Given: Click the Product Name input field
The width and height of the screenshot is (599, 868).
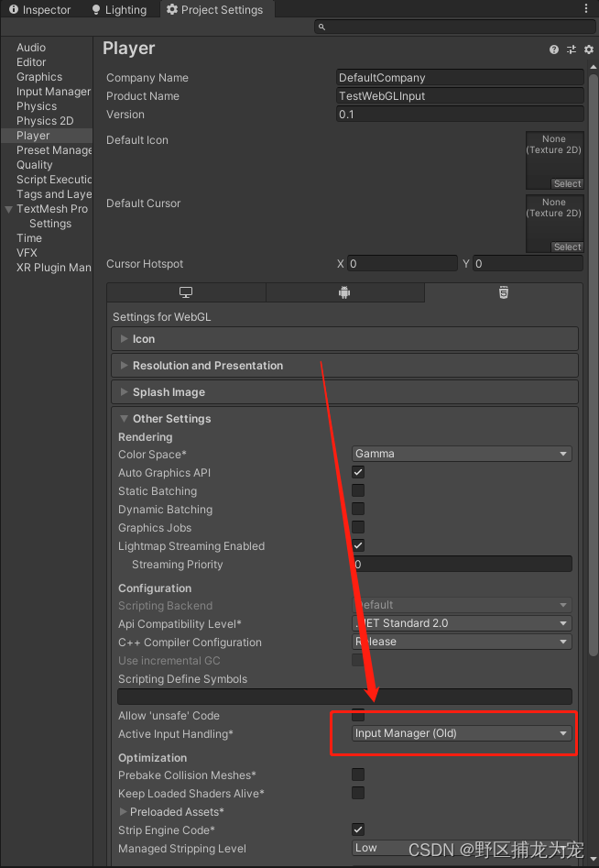Looking at the screenshot, I should (x=458, y=95).
